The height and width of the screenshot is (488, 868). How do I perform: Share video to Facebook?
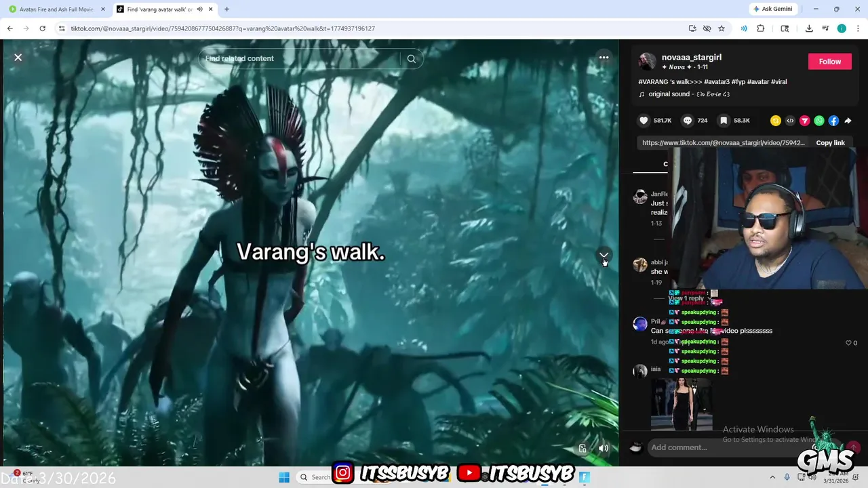pyautogui.click(x=833, y=121)
